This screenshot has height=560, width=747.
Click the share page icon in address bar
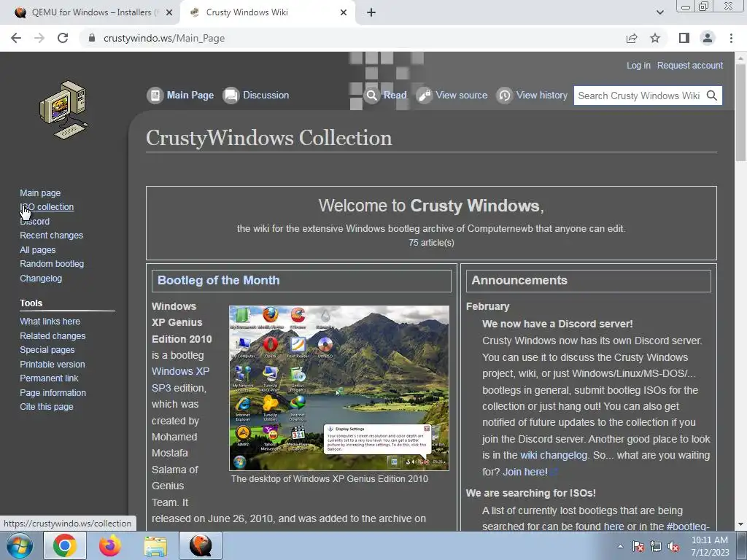632,38
